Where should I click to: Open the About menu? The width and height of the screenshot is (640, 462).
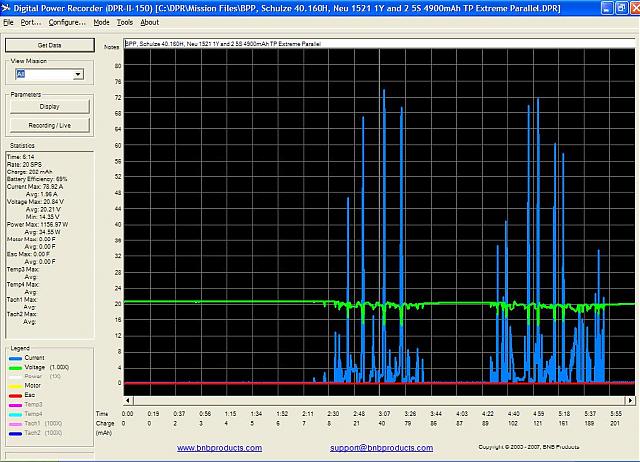pyautogui.click(x=149, y=21)
